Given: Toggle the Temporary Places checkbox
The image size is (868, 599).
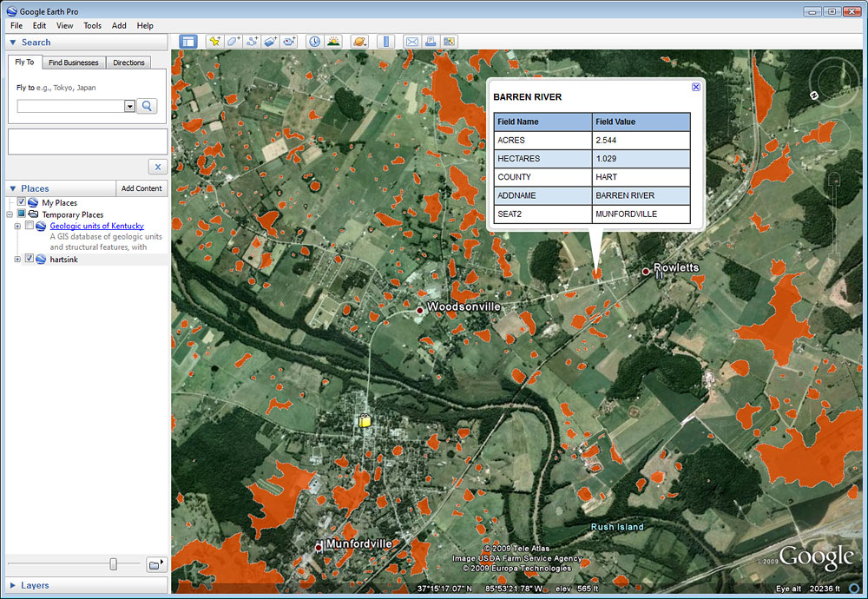Looking at the screenshot, I should tap(21, 214).
